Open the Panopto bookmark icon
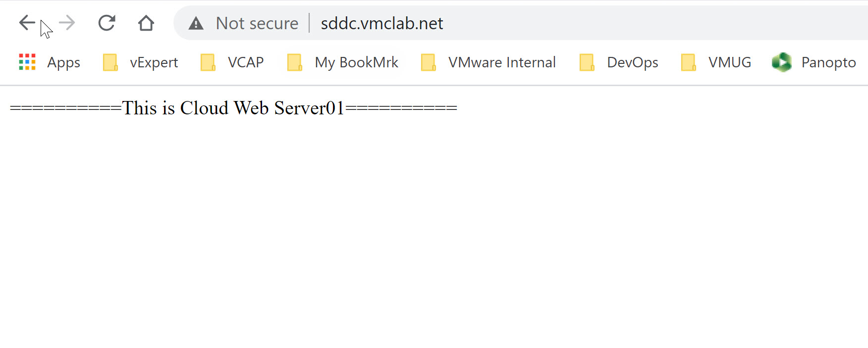 [x=782, y=62]
